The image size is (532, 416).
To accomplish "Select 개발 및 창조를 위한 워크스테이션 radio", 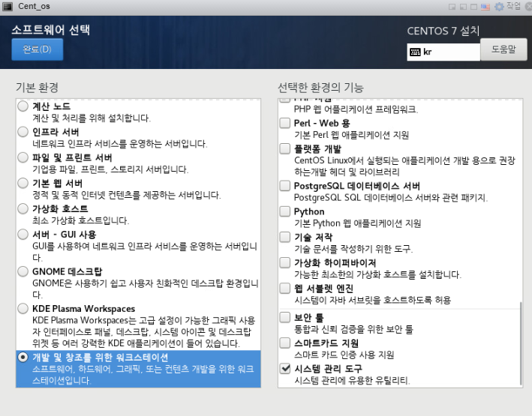I will coord(23,358).
